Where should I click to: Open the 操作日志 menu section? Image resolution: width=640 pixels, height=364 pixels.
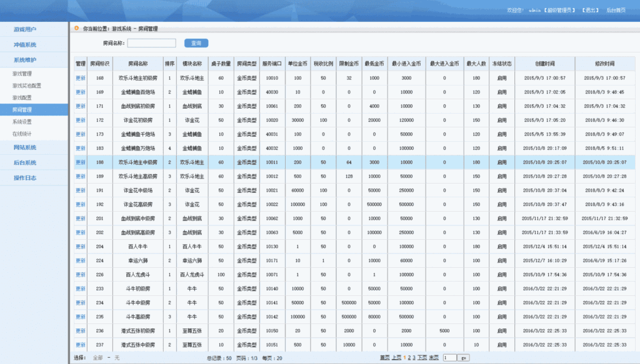tap(25, 178)
